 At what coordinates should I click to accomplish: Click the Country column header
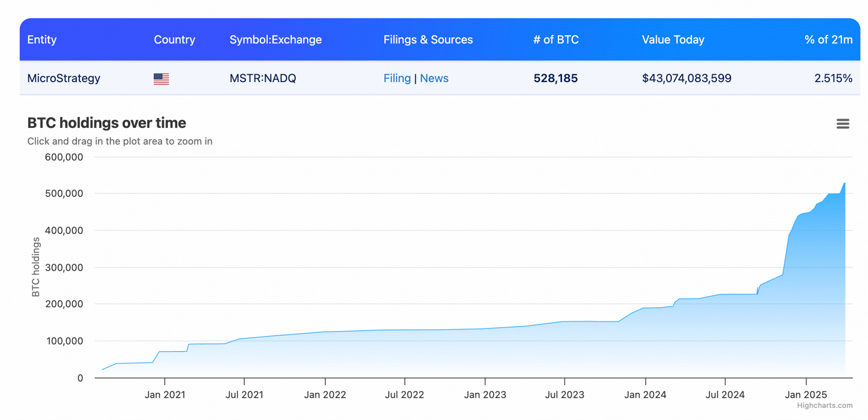tap(174, 39)
